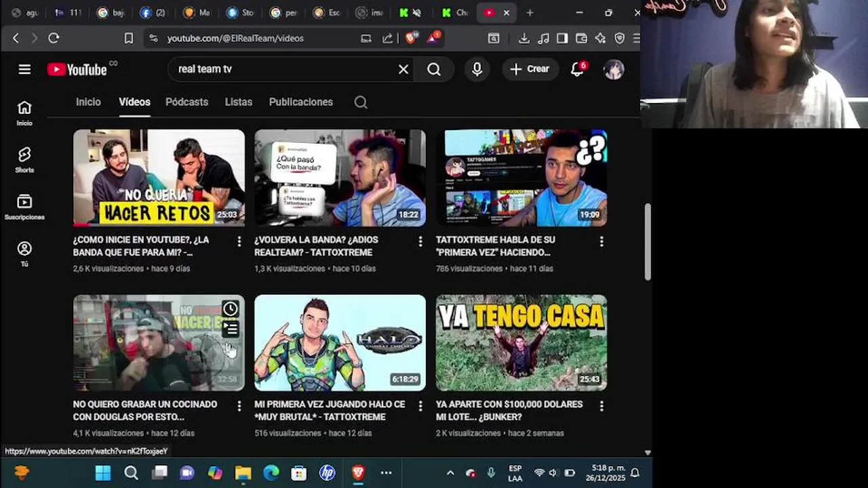Viewport: 868px width, 488px height.
Task: Open browser downloads
Action: click(x=524, y=39)
